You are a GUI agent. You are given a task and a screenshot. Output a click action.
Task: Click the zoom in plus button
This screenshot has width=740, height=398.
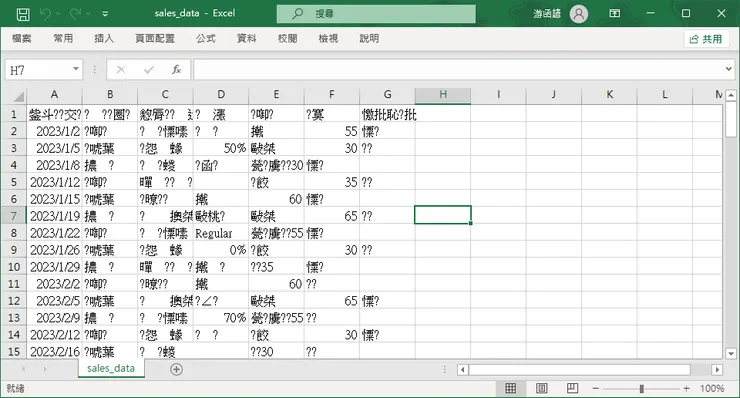pyautogui.click(x=686, y=388)
